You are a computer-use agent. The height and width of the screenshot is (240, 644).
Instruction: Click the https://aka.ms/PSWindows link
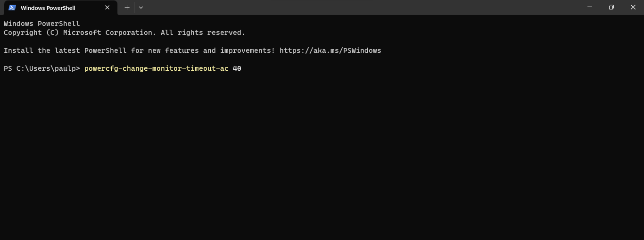pyautogui.click(x=330, y=50)
